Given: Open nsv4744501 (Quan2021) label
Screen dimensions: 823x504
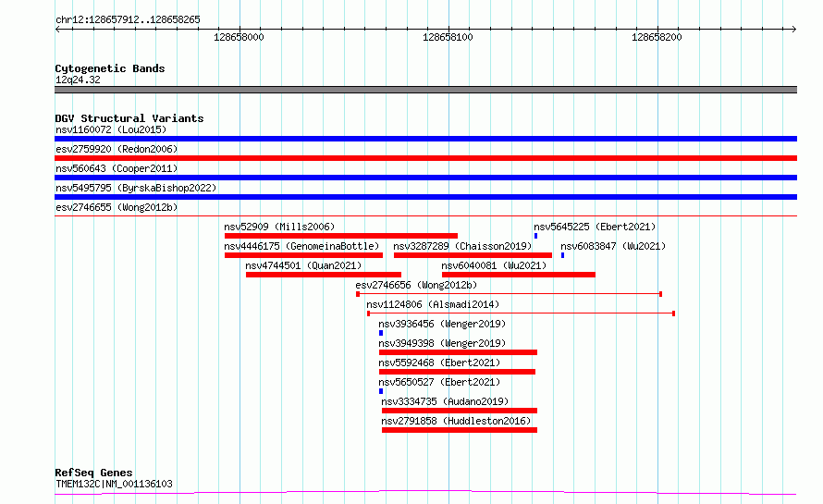Looking at the screenshot, I should [x=303, y=265].
